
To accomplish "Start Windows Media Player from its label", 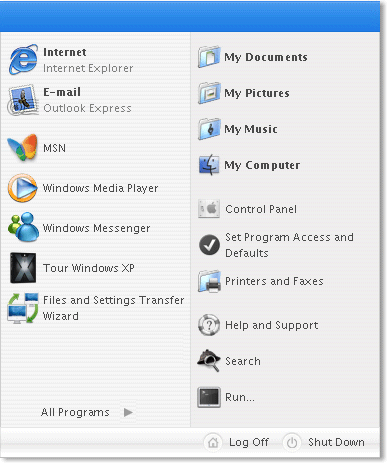I will tap(100, 188).
